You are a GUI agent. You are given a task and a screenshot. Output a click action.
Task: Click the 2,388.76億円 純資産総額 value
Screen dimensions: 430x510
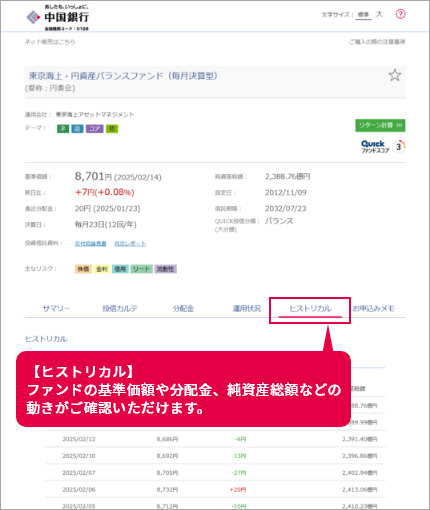click(x=288, y=177)
